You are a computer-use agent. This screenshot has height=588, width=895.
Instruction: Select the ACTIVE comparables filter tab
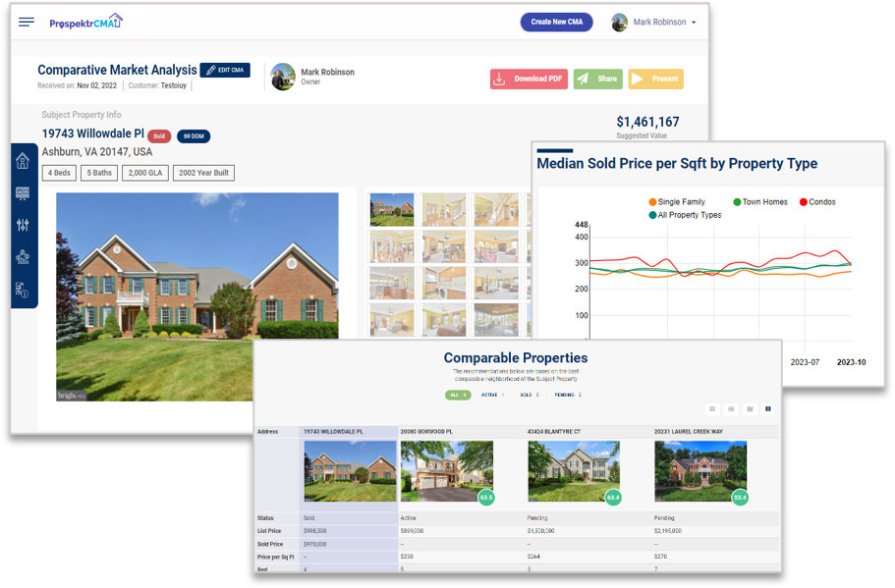492,395
